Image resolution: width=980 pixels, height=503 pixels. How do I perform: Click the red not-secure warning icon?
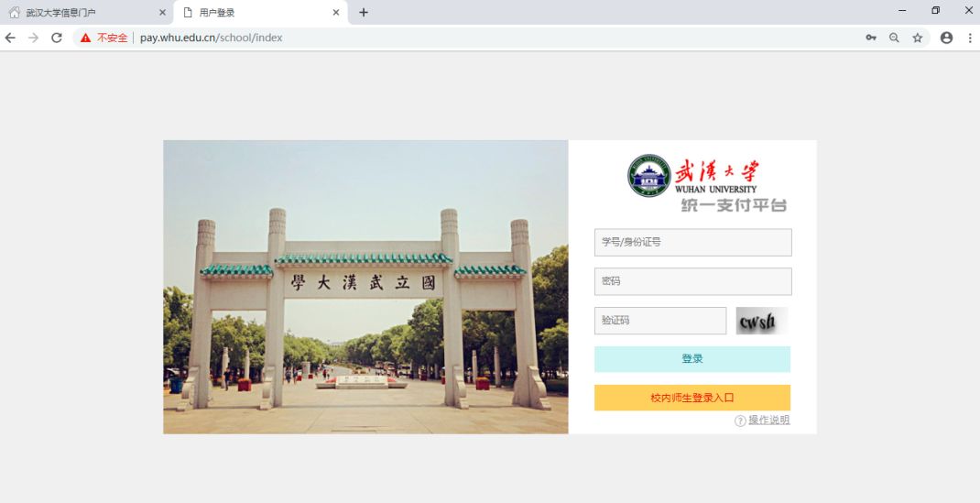point(86,38)
